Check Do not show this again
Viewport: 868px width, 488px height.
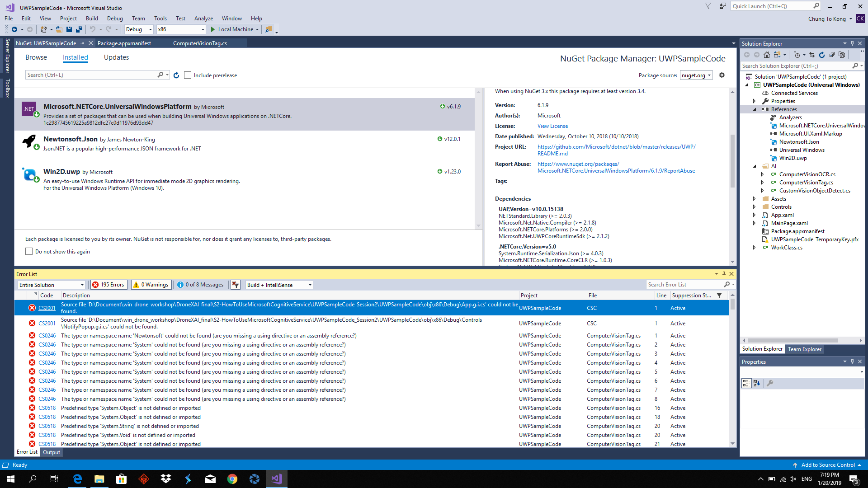tap(29, 252)
